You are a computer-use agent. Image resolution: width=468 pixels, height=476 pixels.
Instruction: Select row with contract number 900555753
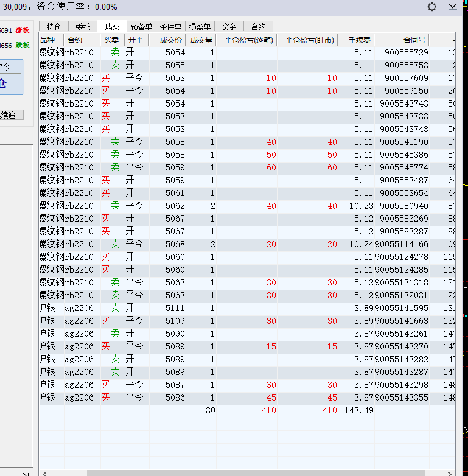coord(246,65)
